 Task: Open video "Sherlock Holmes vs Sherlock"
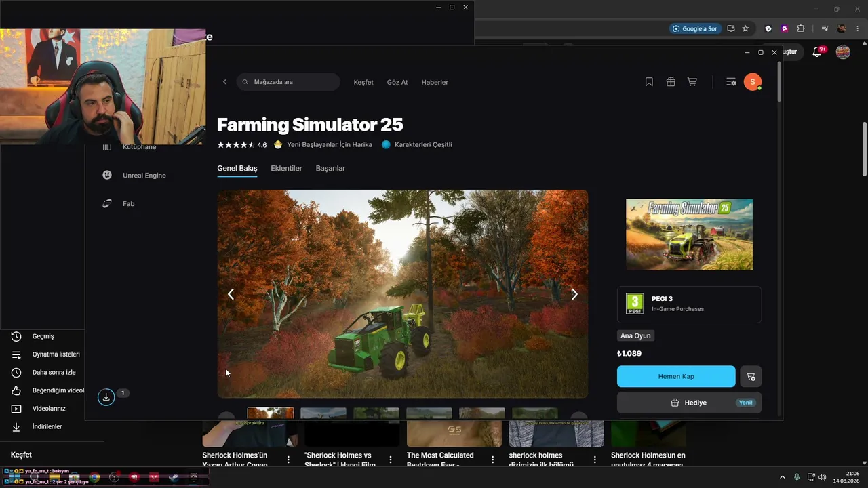click(340, 460)
